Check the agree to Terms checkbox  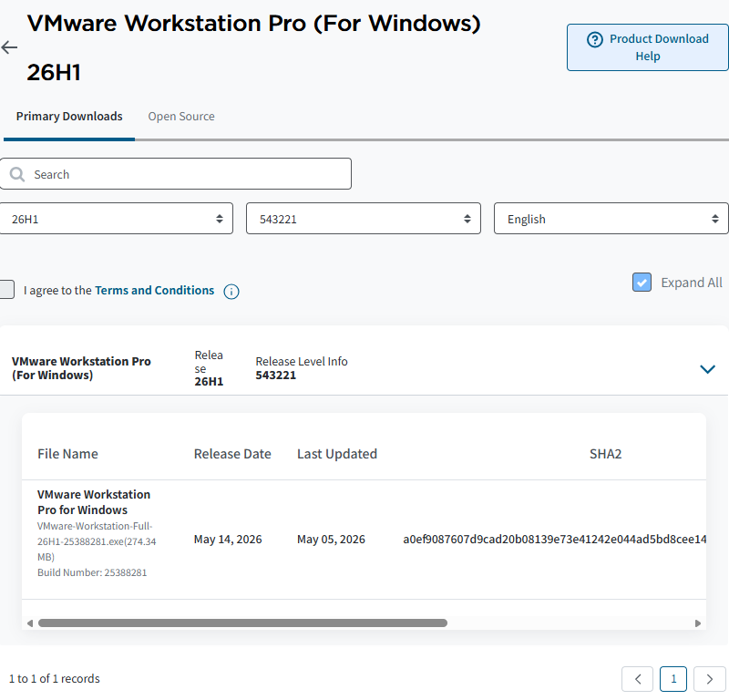point(6,289)
